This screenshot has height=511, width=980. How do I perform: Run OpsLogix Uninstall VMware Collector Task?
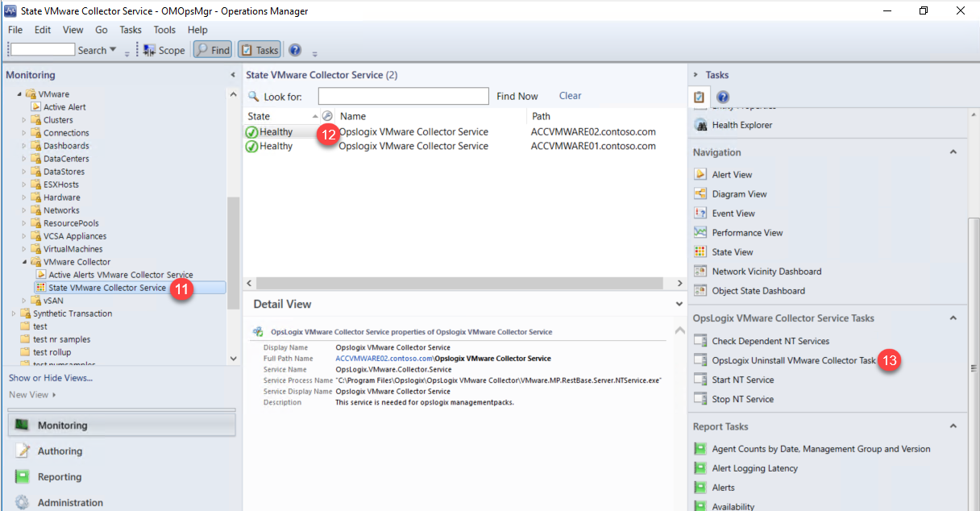[x=794, y=360]
